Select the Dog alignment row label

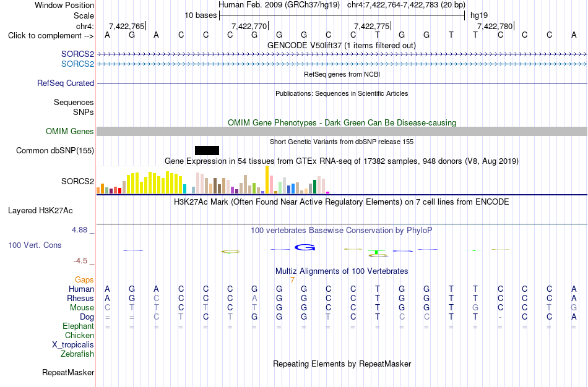[87, 317]
